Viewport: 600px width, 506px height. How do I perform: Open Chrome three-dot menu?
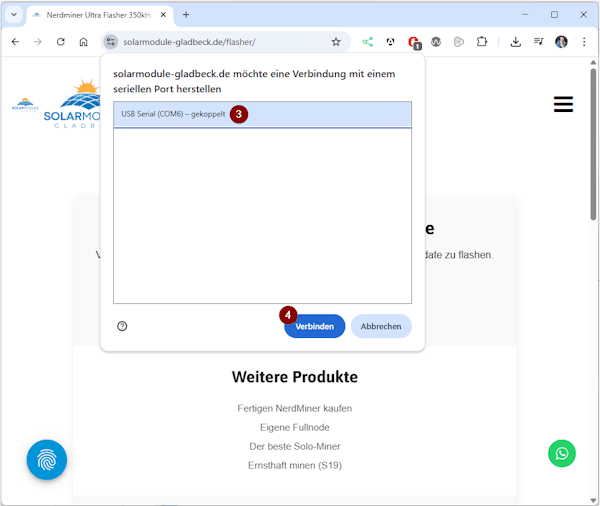(x=583, y=42)
